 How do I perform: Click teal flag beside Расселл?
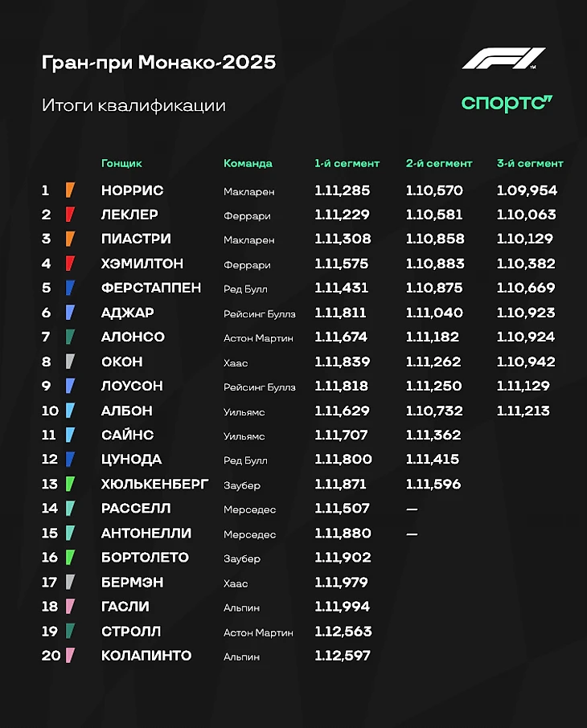point(70,509)
